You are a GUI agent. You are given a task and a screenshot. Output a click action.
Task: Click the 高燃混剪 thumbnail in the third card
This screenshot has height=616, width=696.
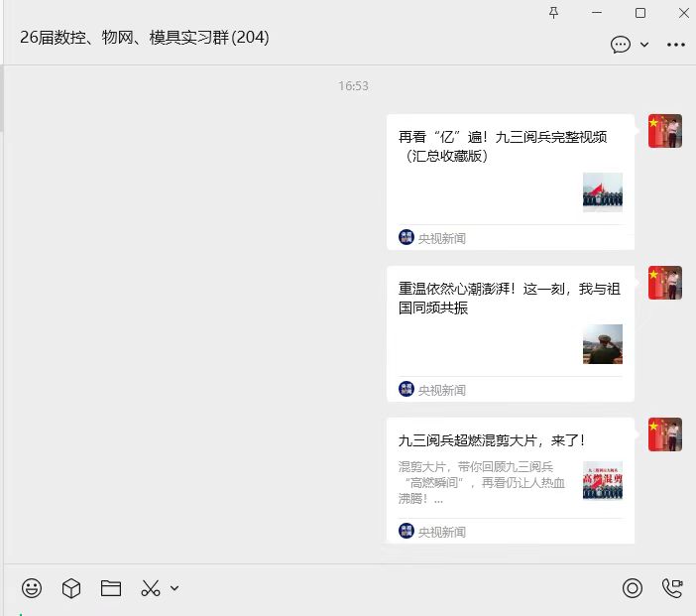[x=603, y=481]
